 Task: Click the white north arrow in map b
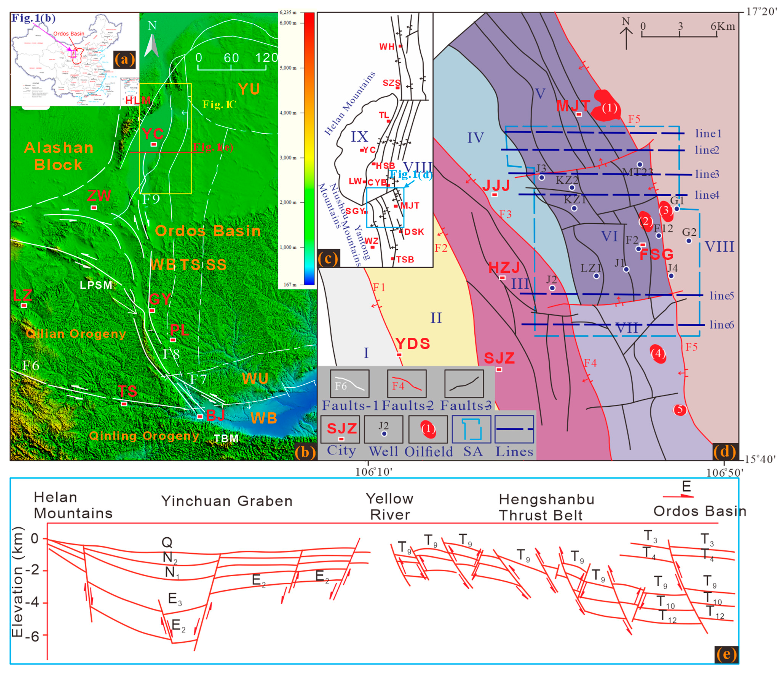[x=151, y=45]
